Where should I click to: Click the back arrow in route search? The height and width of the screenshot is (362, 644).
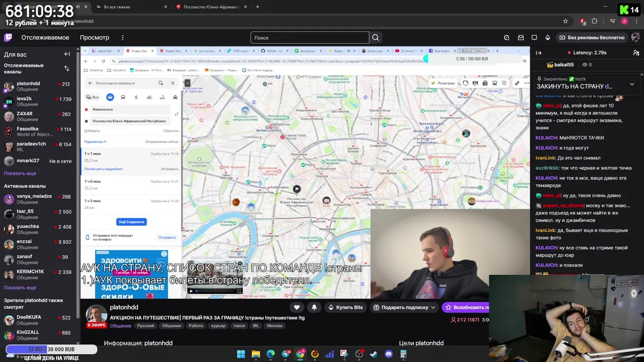click(90, 83)
